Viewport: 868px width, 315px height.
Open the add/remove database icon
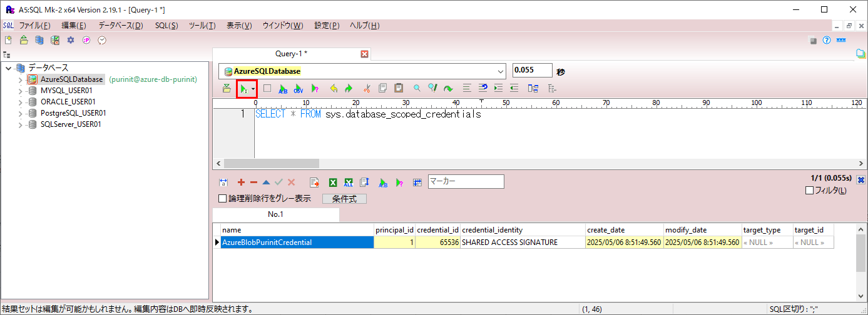(x=39, y=40)
